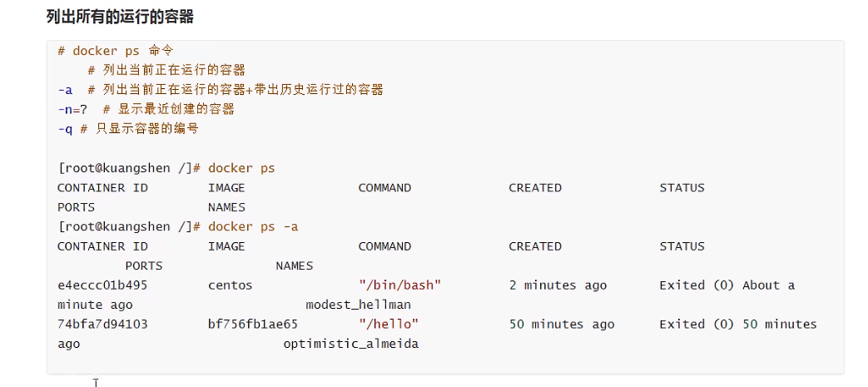Click container name modest_hellman

pos(358,305)
